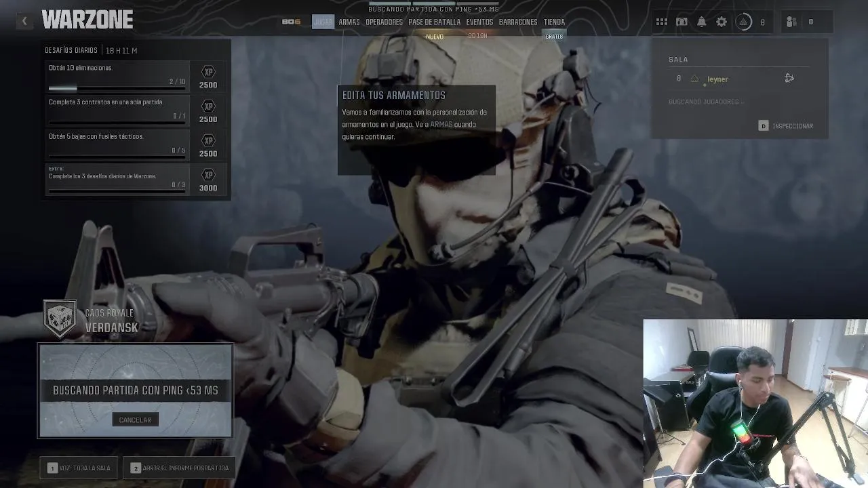The image size is (868, 488).
Task: Open the TIENDA tab
Action: point(554,22)
